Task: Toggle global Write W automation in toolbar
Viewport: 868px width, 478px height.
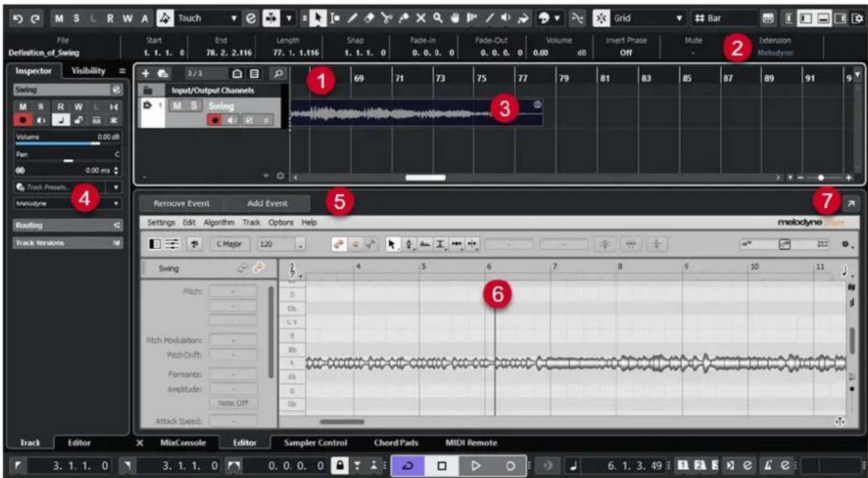Action: point(127,17)
